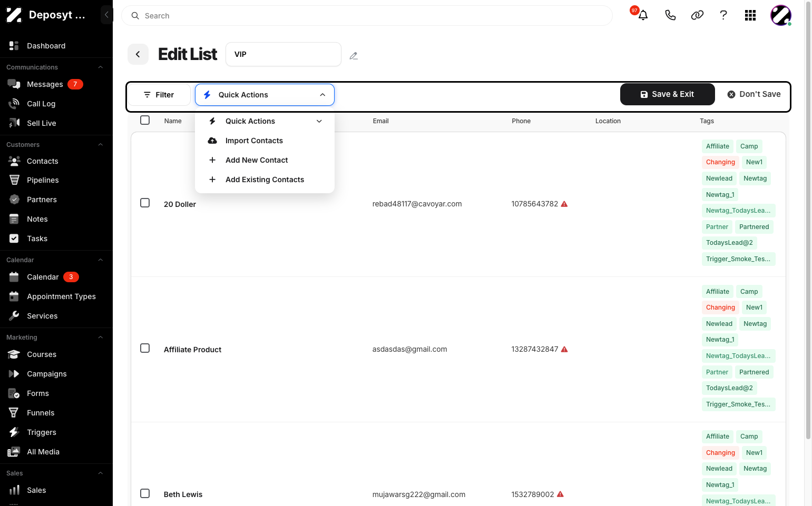Screen dimensions: 812x506
Task: Open the apps grid icon
Action: coord(750,15)
